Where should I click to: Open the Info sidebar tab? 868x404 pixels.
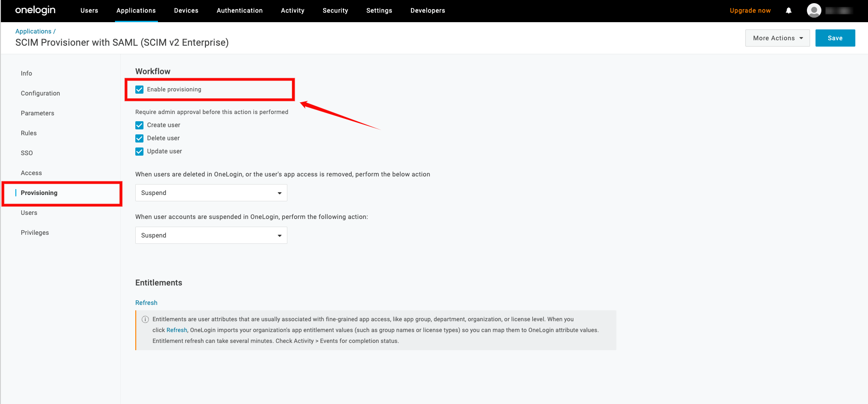coord(26,73)
